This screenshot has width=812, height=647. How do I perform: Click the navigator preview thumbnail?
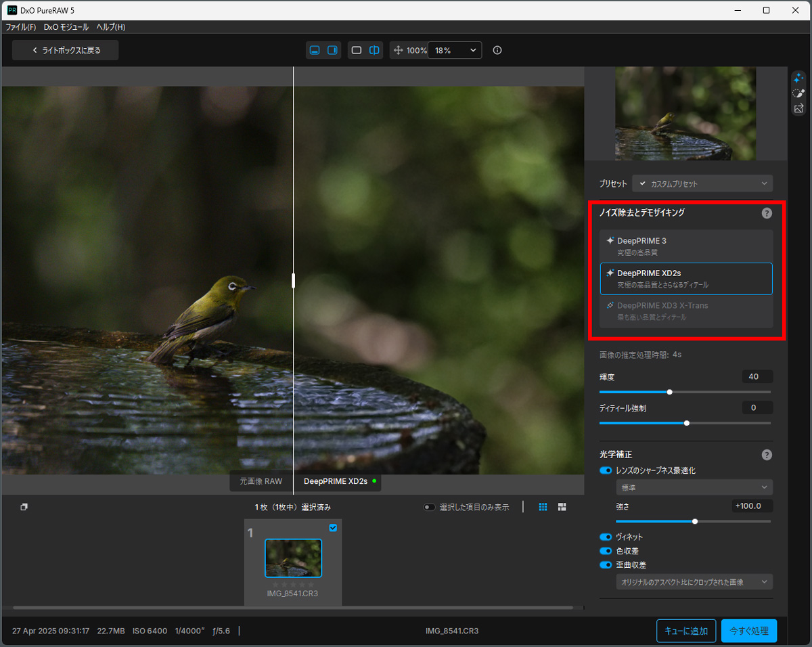click(x=685, y=114)
